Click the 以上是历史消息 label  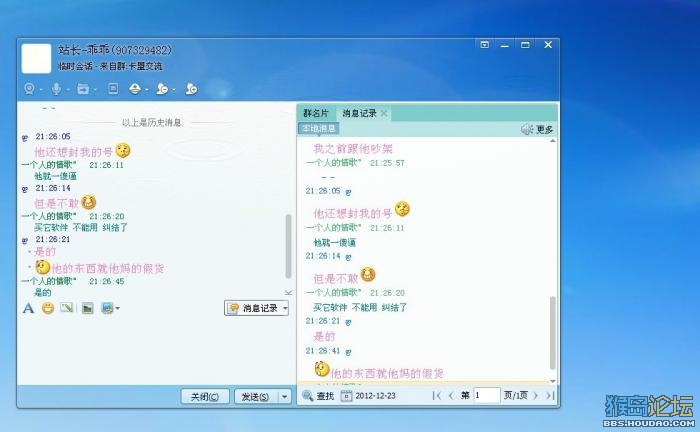click(x=151, y=122)
